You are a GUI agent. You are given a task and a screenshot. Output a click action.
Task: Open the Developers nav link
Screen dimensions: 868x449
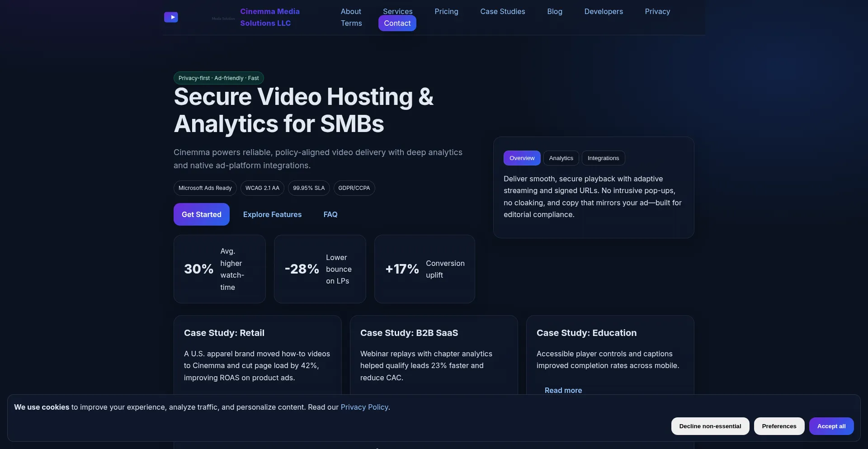(603, 11)
